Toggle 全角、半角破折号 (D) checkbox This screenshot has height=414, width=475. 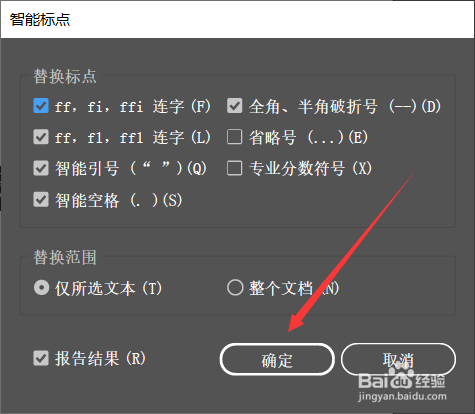pyautogui.click(x=235, y=106)
